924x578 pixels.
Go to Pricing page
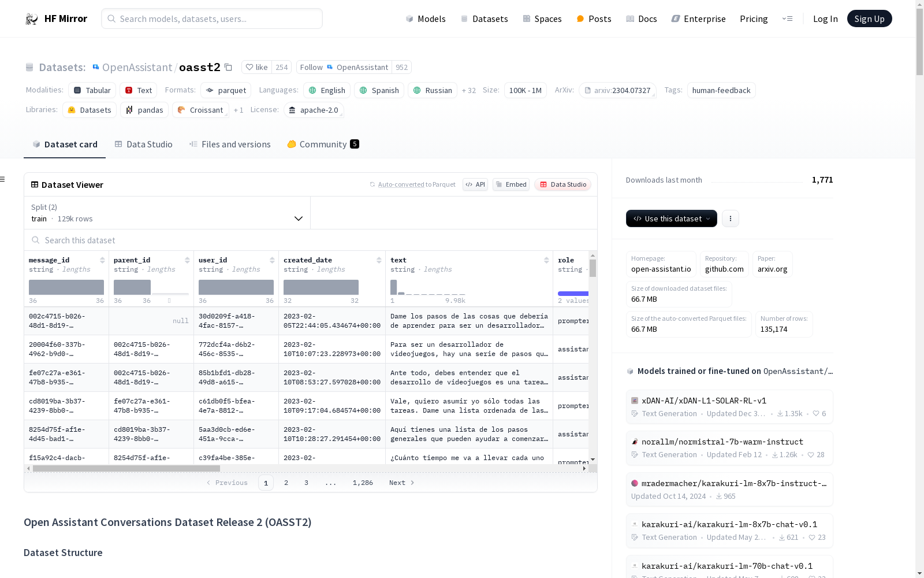coord(754,18)
